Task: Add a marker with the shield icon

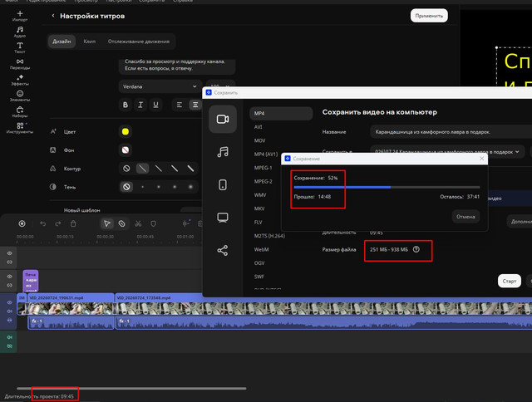Action: pyautogui.click(x=153, y=223)
